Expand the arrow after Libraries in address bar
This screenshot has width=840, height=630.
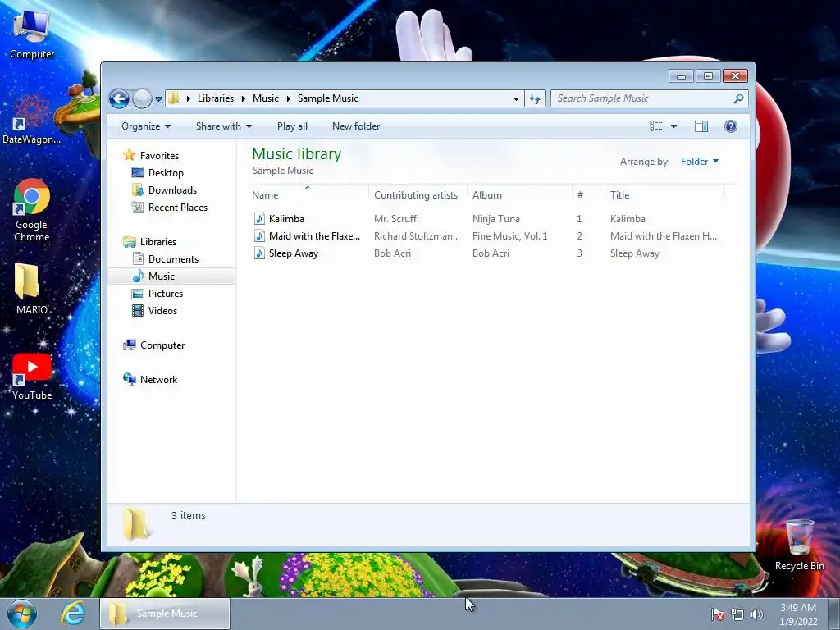point(243,98)
